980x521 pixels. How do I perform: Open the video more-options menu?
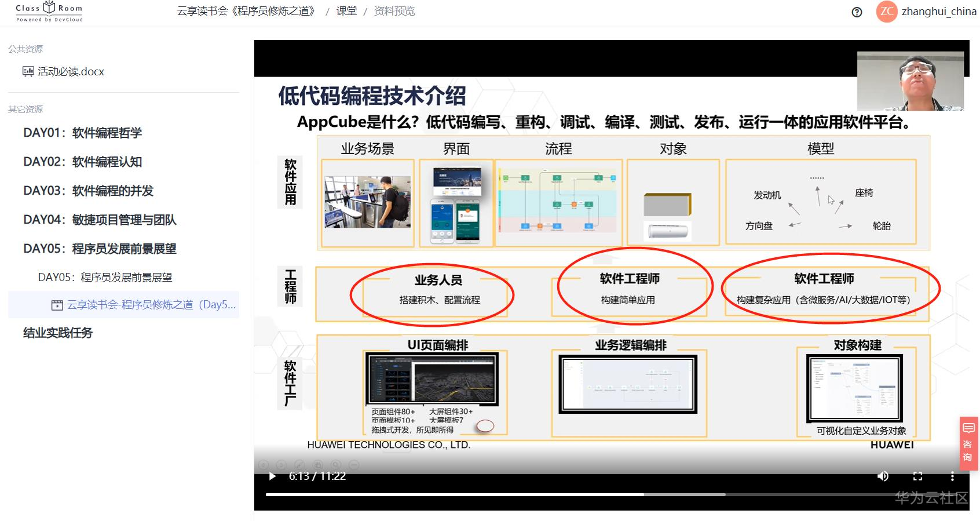tap(952, 476)
